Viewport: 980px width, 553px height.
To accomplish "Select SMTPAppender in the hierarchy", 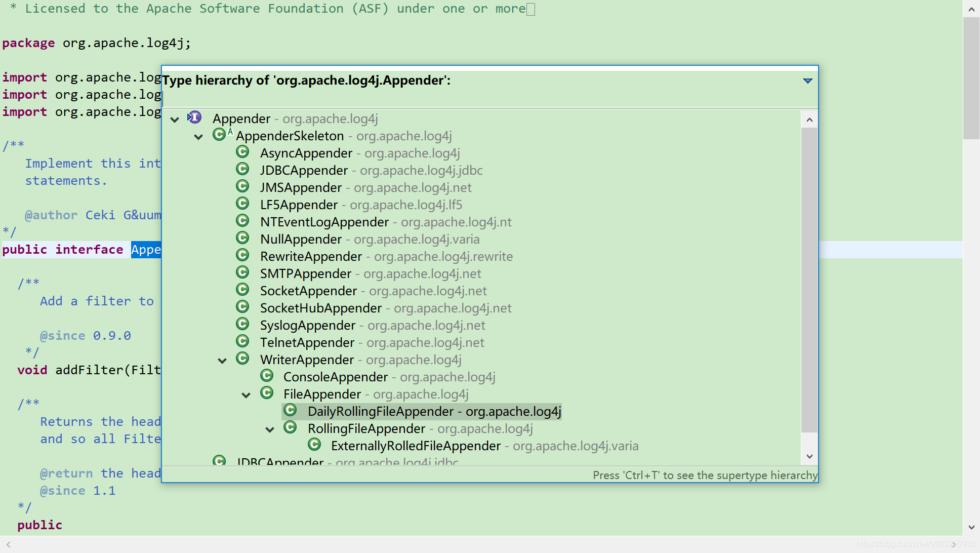I will point(371,273).
